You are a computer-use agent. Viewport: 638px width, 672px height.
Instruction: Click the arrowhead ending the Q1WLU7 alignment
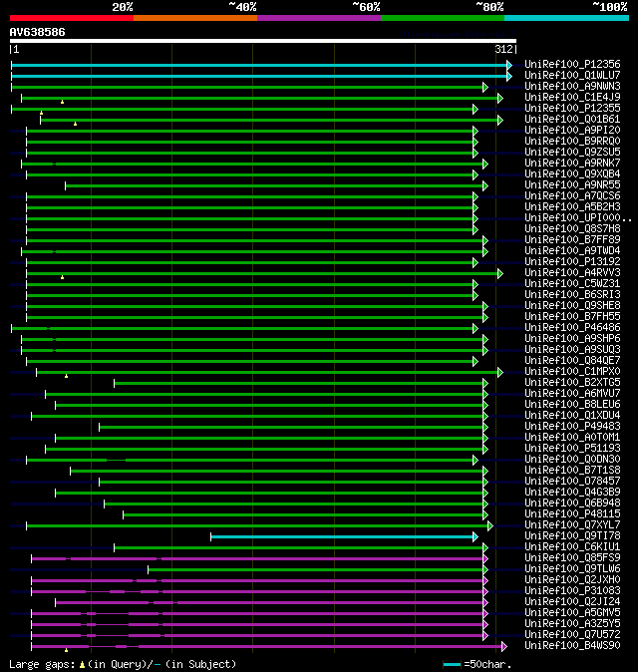[509, 77]
